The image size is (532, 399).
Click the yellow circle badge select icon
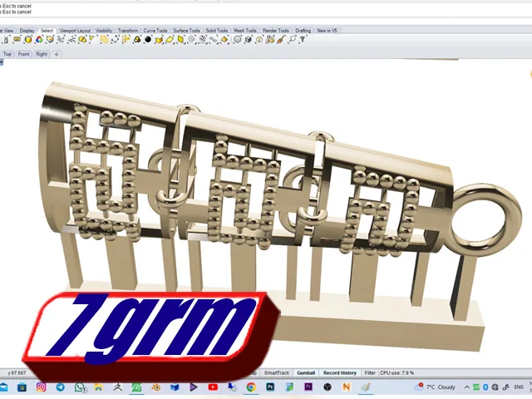point(259,40)
